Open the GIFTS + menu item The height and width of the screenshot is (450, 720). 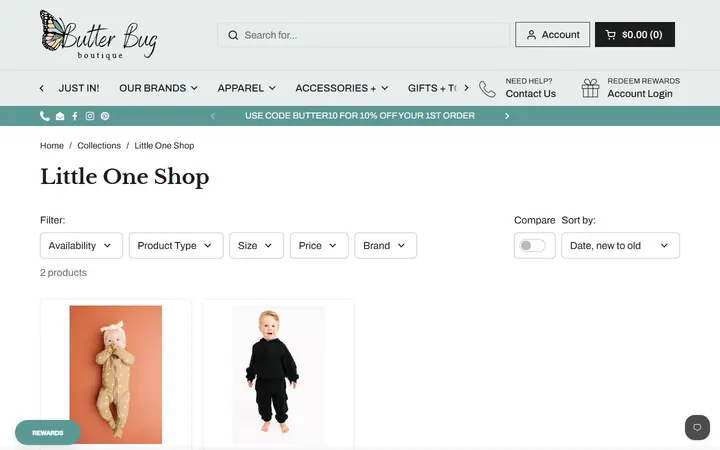tap(432, 88)
